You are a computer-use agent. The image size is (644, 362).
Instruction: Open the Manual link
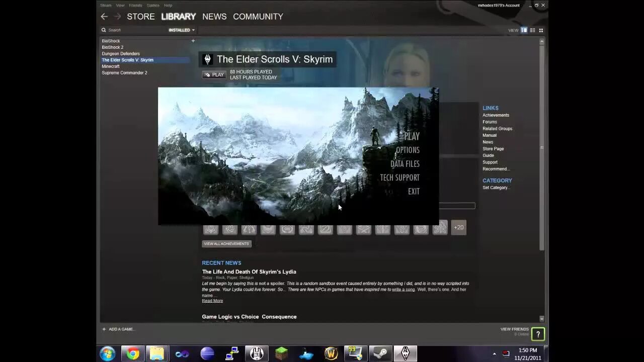[x=490, y=135]
